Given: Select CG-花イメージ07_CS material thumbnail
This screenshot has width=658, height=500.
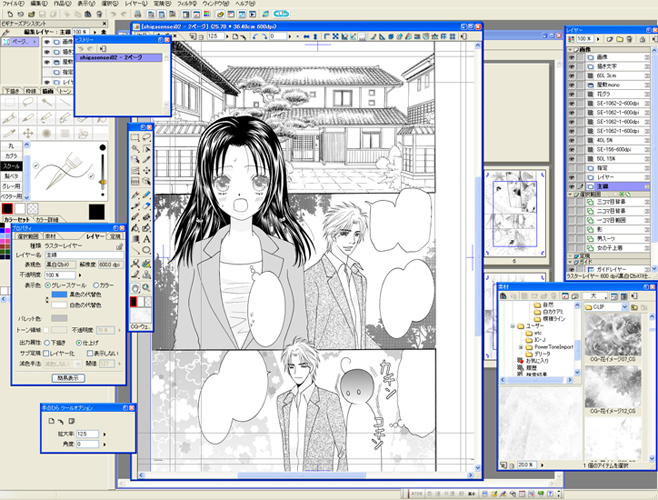Looking at the screenshot, I should tap(613, 335).
